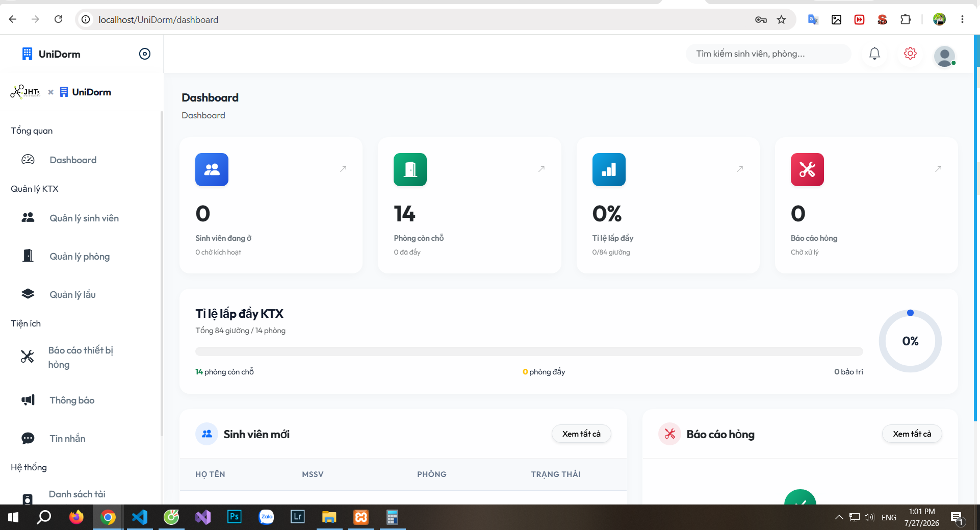The height and width of the screenshot is (530, 980).
Task: Click the door icon beside Quản lý phòng
Action: (28, 256)
